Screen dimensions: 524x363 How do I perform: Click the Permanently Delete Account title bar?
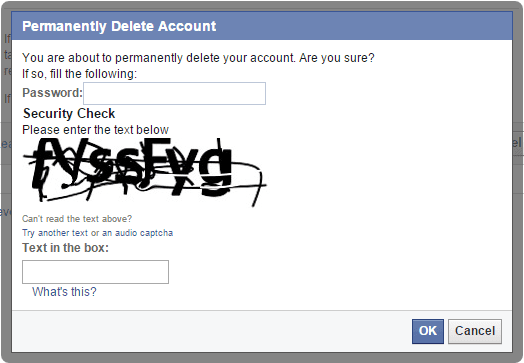click(x=262, y=26)
